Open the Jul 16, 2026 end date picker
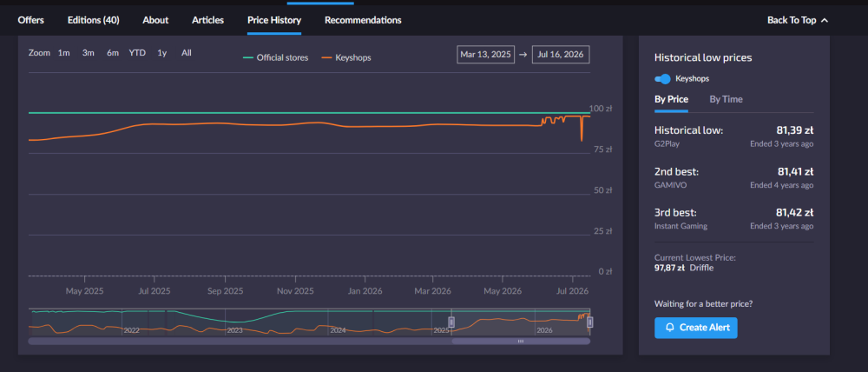 click(x=561, y=55)
